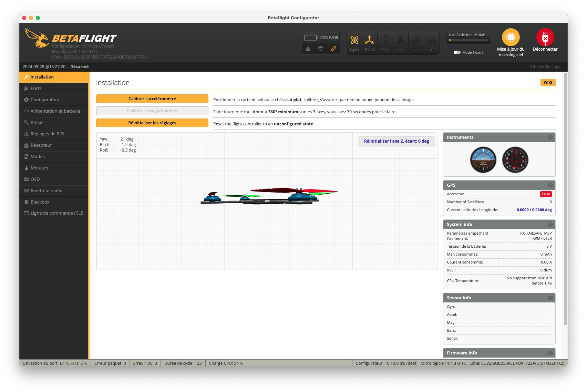Open Réglages de PID tab

click(54, 134)
